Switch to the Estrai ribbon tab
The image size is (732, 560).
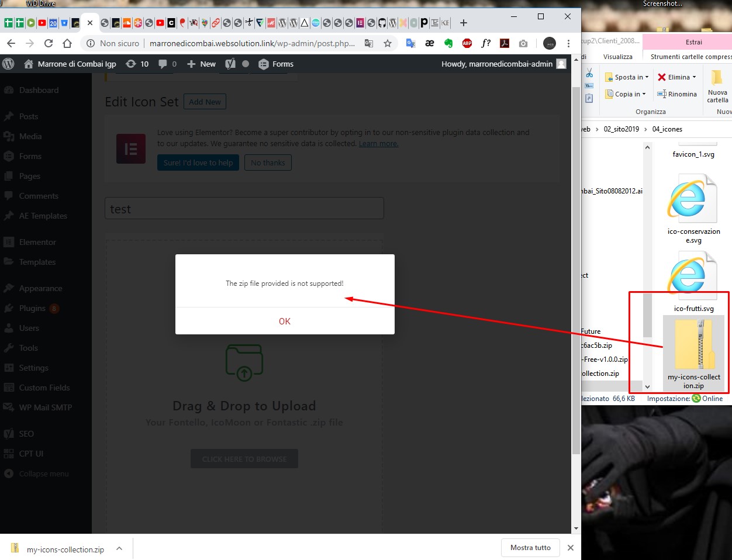(x=694, y=42)
